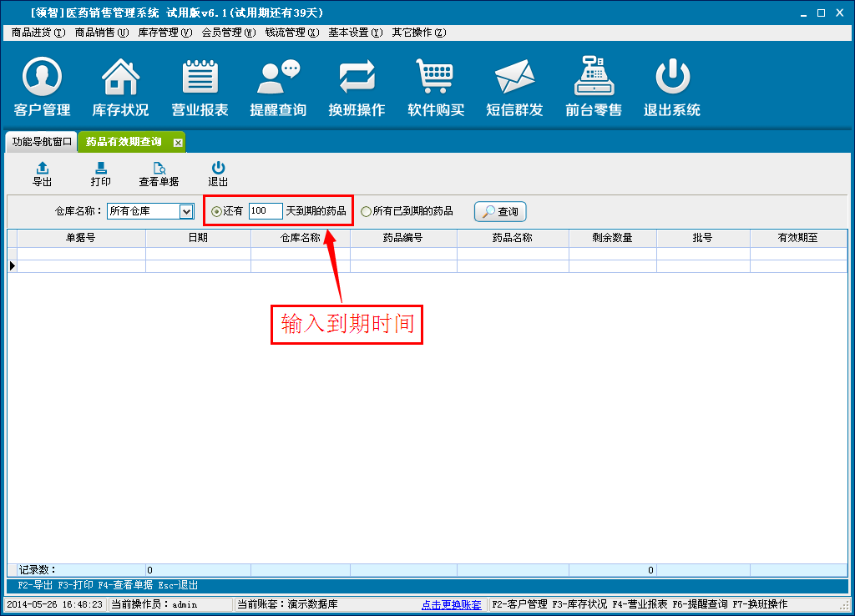Select 换班操作 shift change icon

pos(357,78)
